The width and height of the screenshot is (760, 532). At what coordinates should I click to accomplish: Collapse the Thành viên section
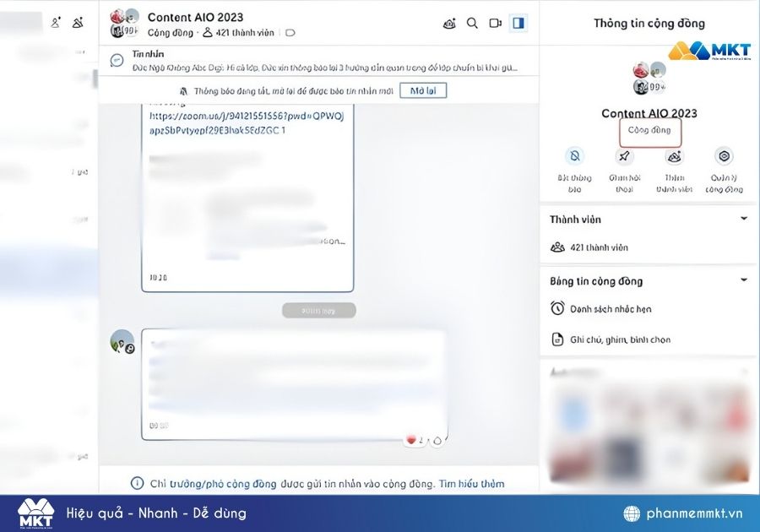point(744,219)
